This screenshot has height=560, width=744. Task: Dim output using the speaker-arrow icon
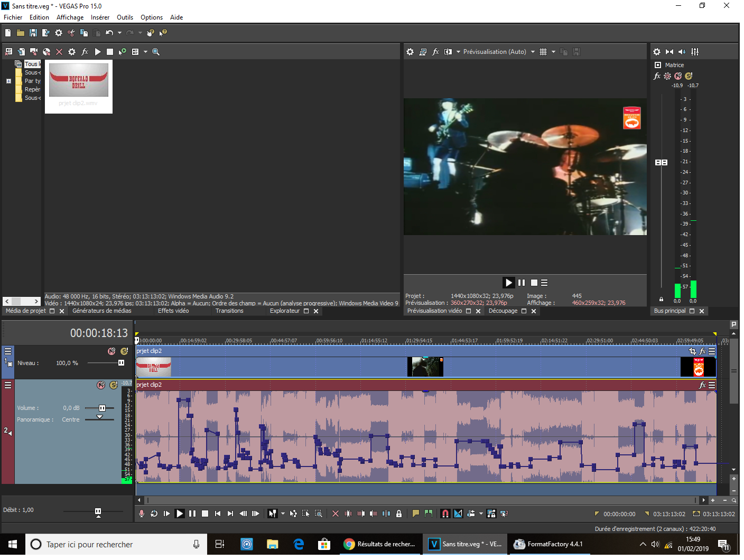click(x=682, y=52)
